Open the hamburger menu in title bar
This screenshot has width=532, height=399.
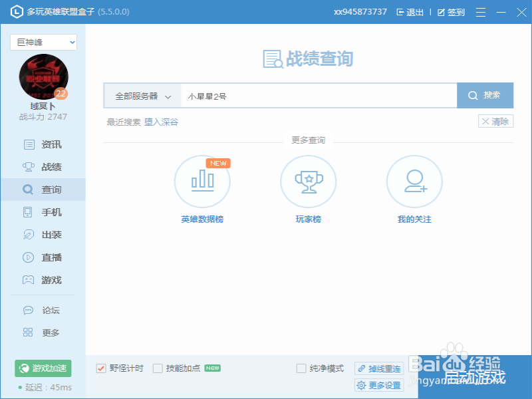pyautogui.click(x=480, y=13)
